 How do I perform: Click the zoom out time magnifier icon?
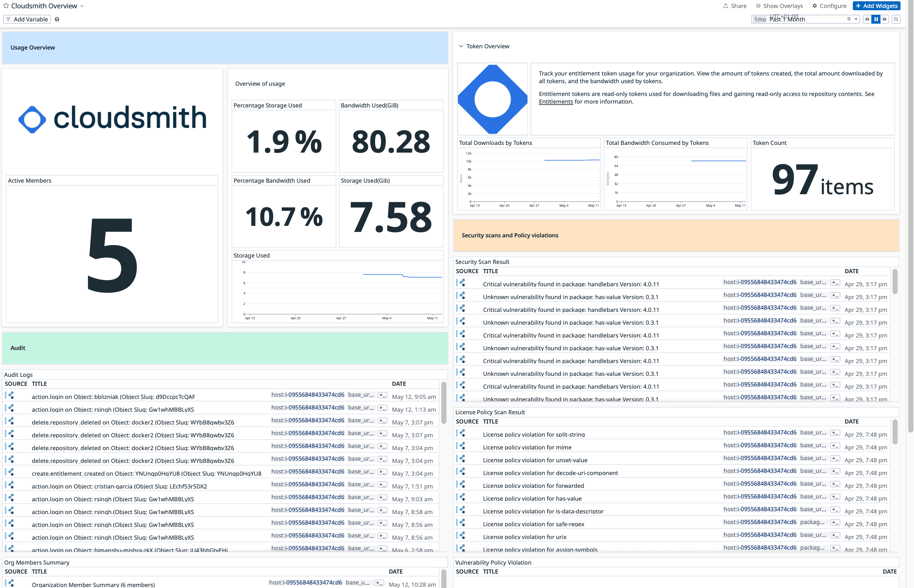(896, 19)
